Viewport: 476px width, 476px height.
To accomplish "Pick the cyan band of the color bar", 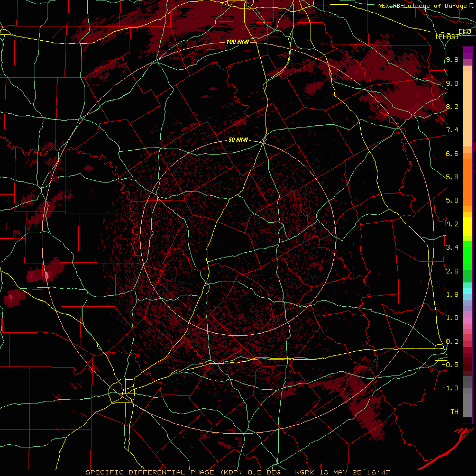I will click(467, 290).
